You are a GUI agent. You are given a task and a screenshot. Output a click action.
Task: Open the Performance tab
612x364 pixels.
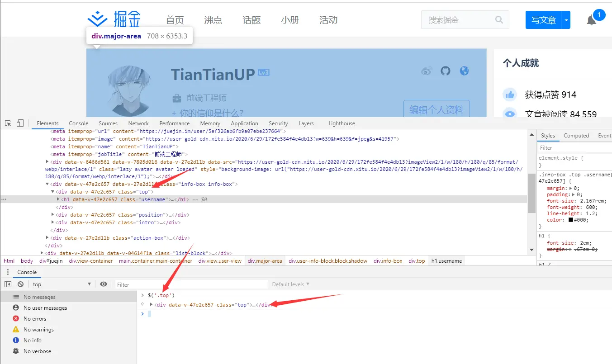(175, 123)
